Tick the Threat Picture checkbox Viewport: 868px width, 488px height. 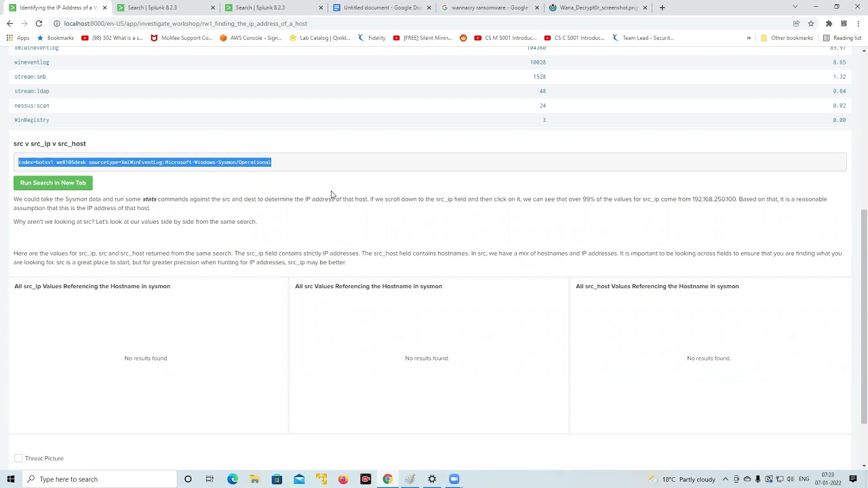point(18,459)
